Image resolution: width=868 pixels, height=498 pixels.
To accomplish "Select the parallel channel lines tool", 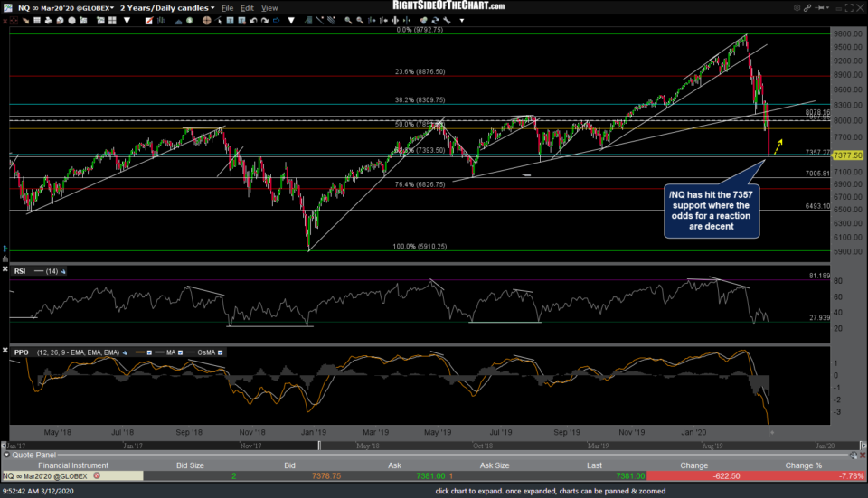I will 331,21.
